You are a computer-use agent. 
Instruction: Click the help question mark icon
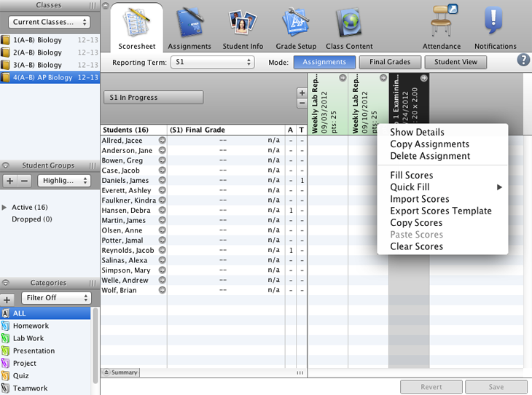click(523, 60)
